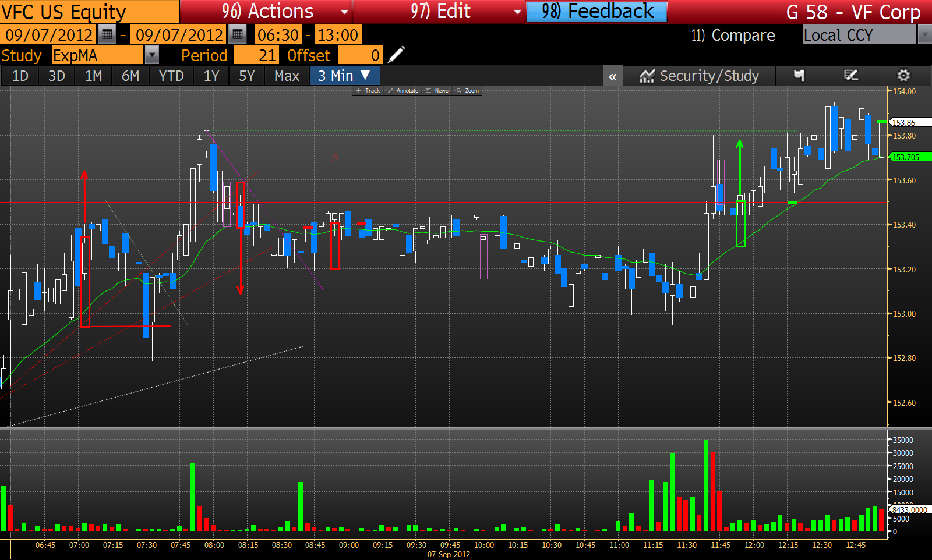Open the 96) Actions dropdown menu

(x=266, y=12)
